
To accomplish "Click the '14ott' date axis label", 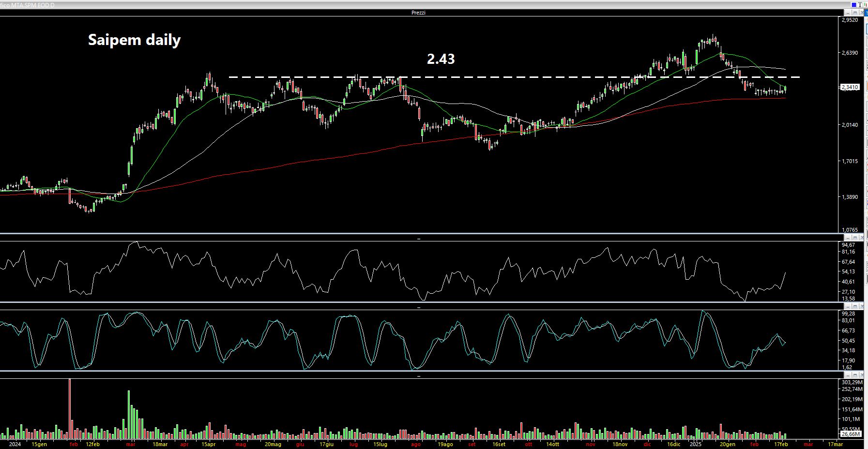I will click(x=553, y=444).
